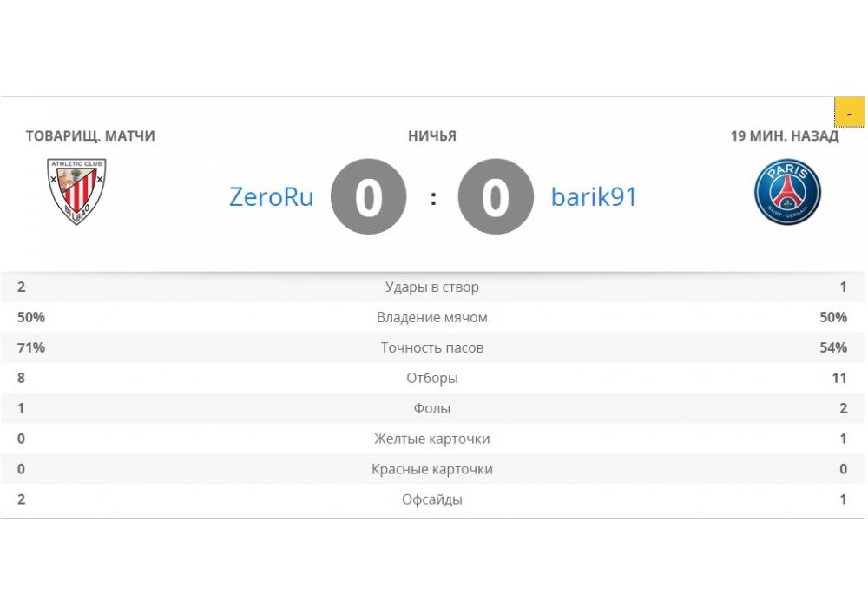Select the ТОВАРИЩ. МАТЧИ heading

coord(90,135)
